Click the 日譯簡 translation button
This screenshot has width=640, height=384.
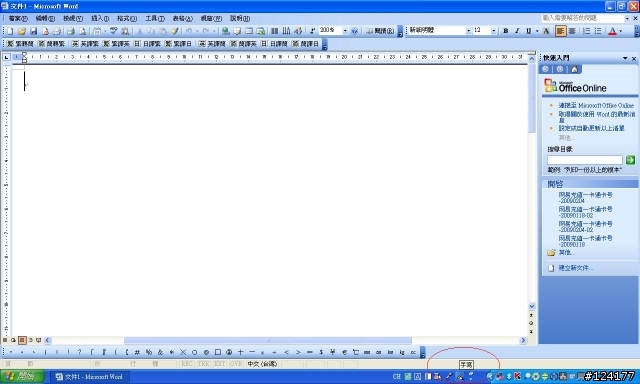click(x=274, y=44)
